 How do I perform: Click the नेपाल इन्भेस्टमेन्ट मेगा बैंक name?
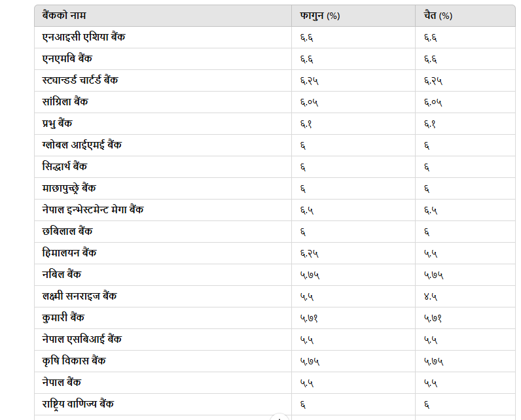coord(93,209)
